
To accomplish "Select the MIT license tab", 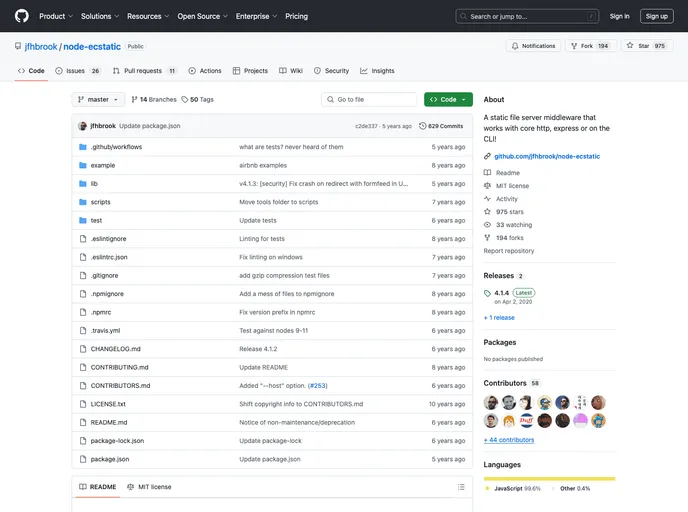I will pos(149,487).
